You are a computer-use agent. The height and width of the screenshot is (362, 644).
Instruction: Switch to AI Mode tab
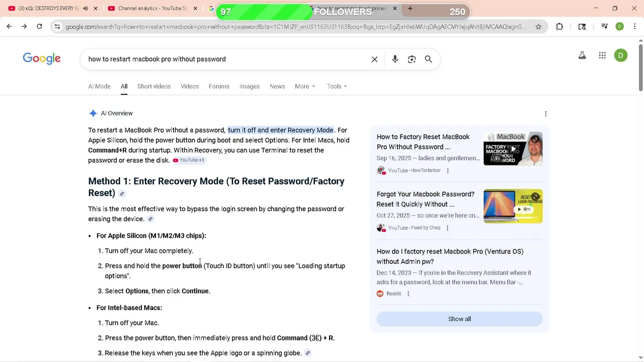(x=99, y=86)
